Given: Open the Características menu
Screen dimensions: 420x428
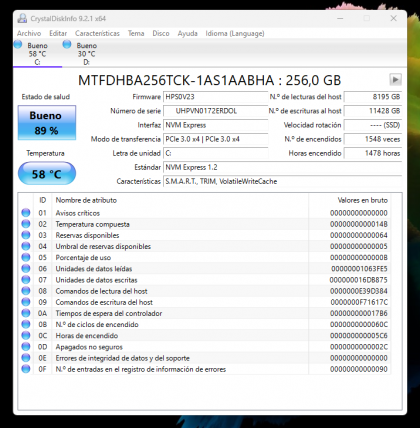Looking at the screenshot, I should tap(97, 33).
